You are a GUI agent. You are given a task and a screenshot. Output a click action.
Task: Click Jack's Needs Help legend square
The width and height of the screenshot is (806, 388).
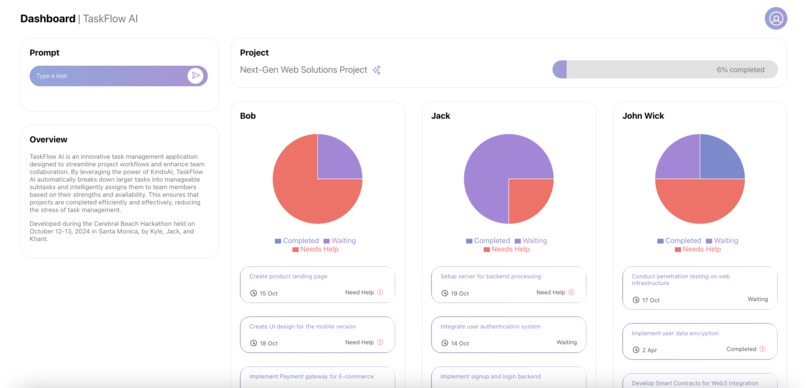487,249
